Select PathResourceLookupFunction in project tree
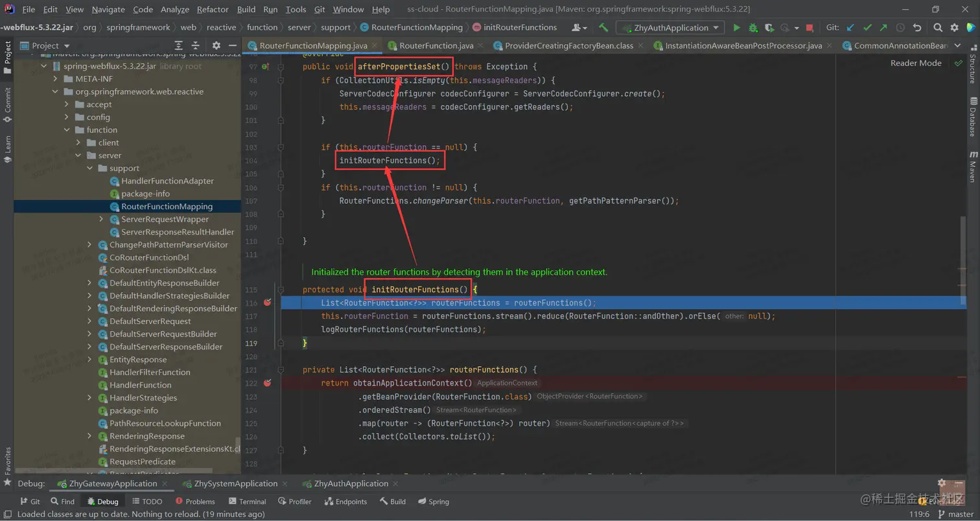Screen dimensions: 980x521 coord(165,423)
